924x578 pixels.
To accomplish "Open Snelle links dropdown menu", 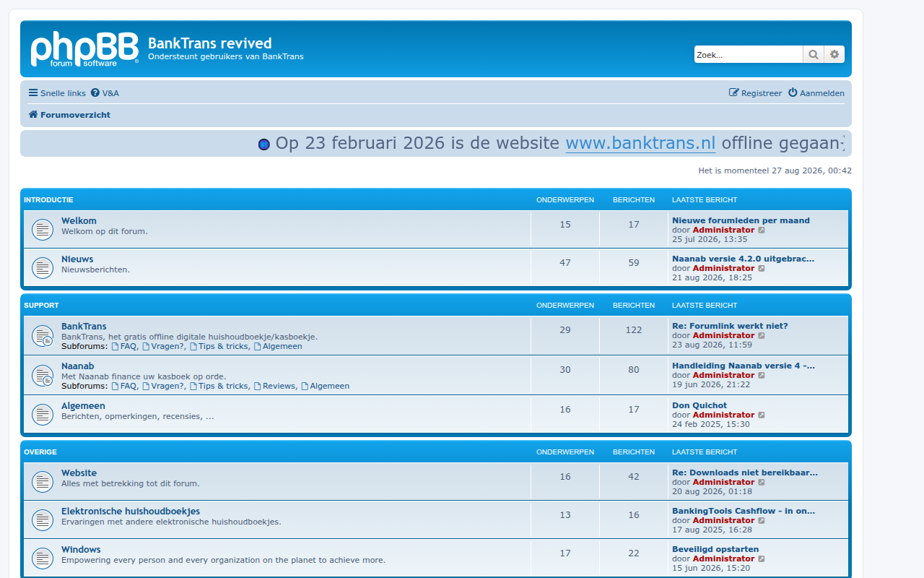I will pyautogui.click(x=57, y=93).
